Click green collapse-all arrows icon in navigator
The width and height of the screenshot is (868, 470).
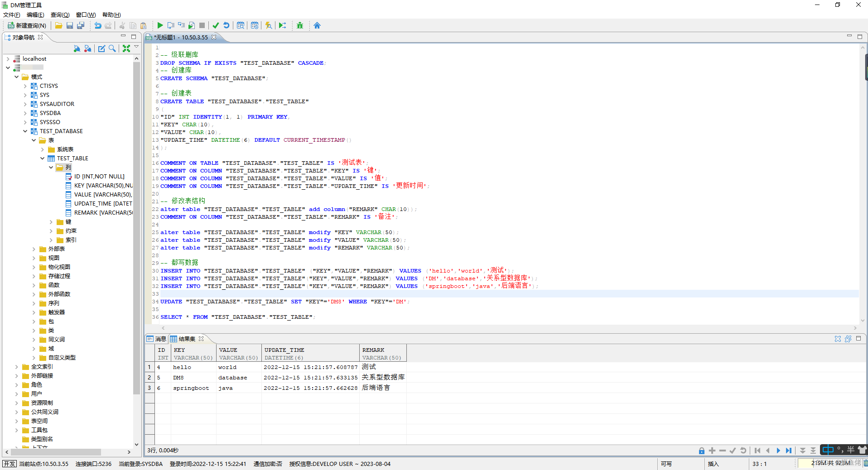[x=126, y=48]
